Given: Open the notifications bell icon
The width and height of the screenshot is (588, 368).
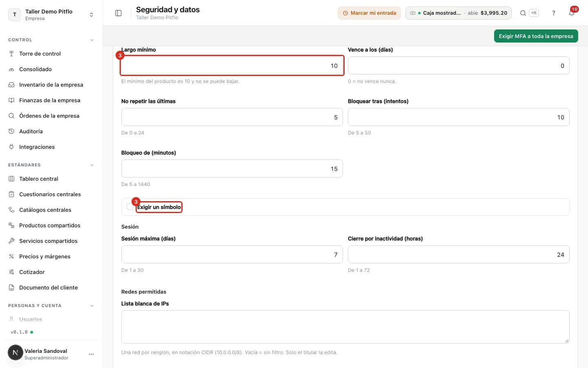Looking at the screenshot, I should pos(572,13).
